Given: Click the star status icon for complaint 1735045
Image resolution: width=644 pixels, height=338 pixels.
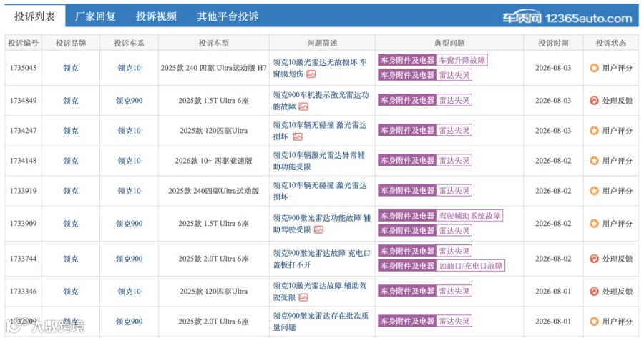Looking at the screenshot, I should click(x=594, y=68).
